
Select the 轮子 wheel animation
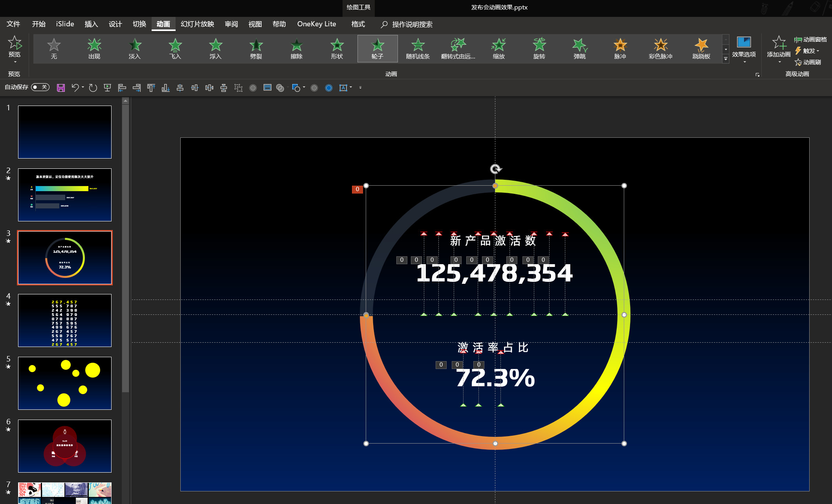coord(378,49)
